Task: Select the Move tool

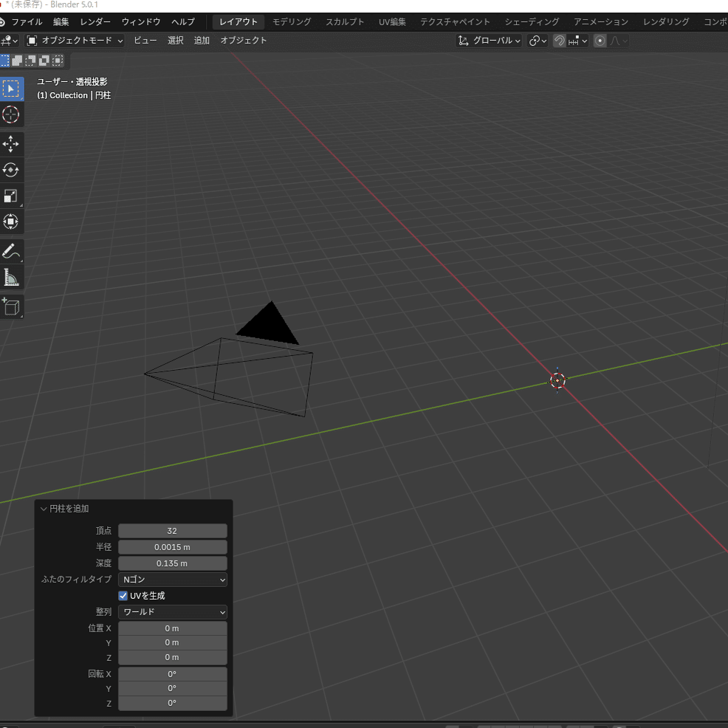Action: click(x=10, y=144)
